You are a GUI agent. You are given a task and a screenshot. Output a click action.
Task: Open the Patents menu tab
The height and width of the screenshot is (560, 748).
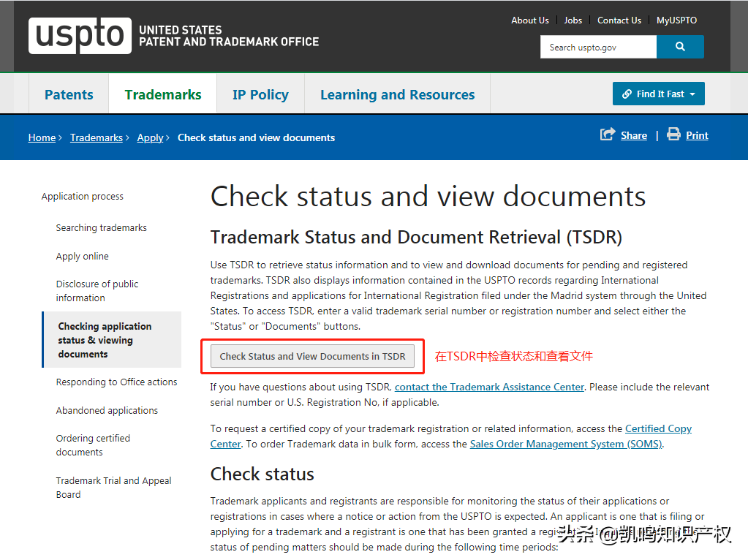pyautogui.click(x=69, y=94)
